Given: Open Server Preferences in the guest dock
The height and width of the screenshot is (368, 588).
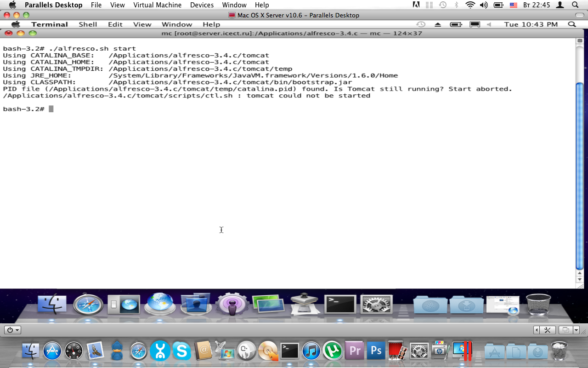Looking at the screenshot, I should coord(124,304).
